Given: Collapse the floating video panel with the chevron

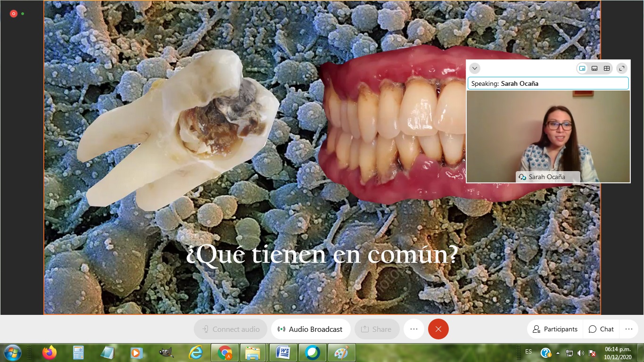Looking at the screenshot, I should (475, 68).
